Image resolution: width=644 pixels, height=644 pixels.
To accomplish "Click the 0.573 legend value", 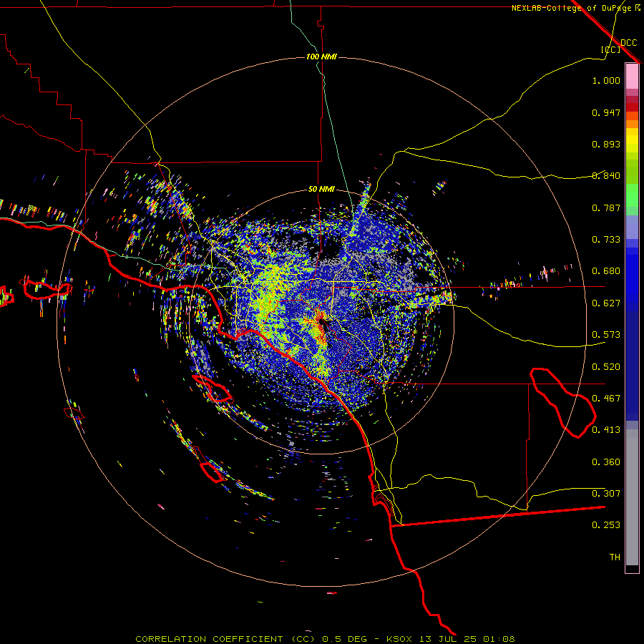I will (x=606, y=335).
